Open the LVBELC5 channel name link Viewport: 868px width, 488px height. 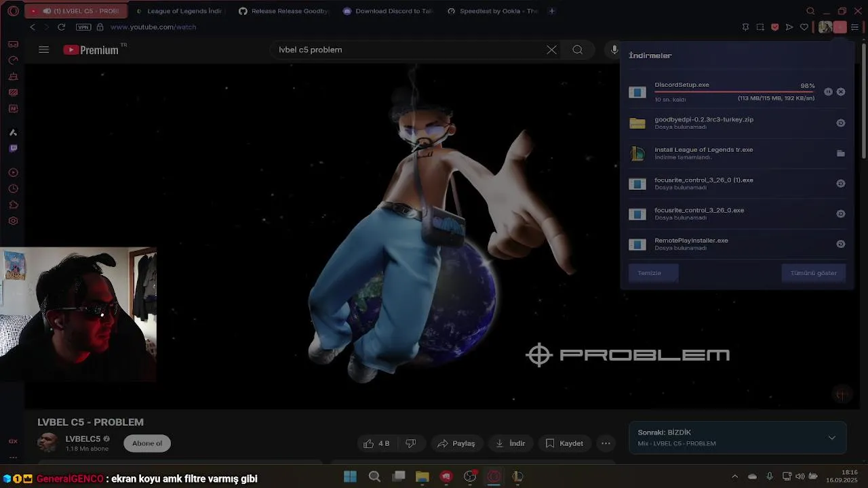83,439
